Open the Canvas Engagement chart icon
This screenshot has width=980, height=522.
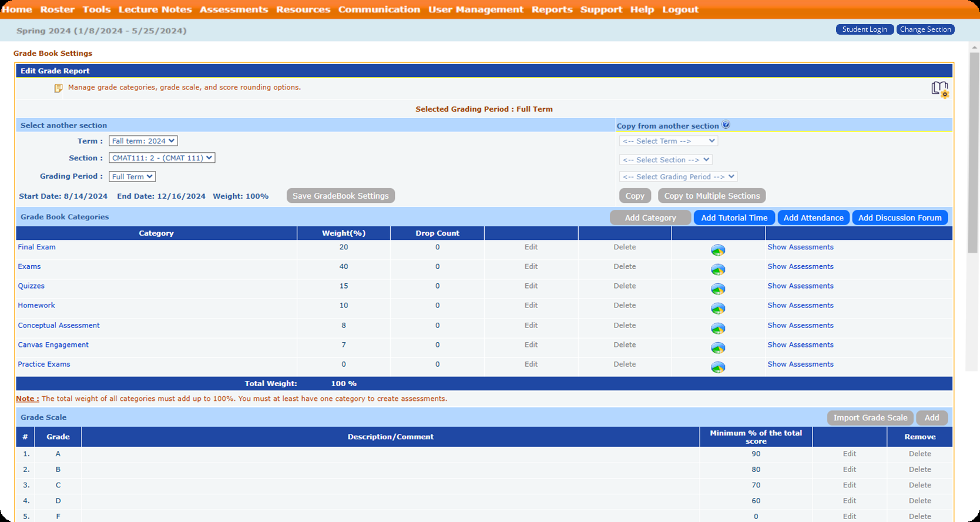[x=718, y=347]
